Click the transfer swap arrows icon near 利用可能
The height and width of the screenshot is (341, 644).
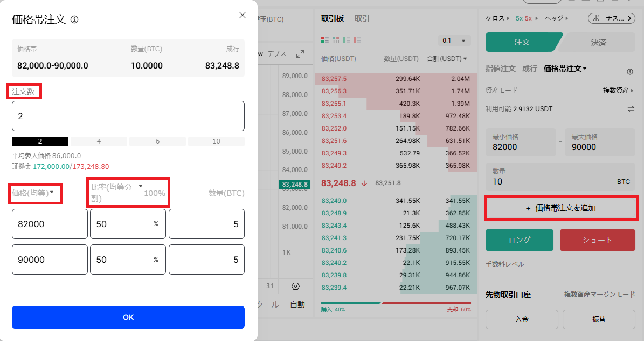pyautogui.click(x=631, y=109)
